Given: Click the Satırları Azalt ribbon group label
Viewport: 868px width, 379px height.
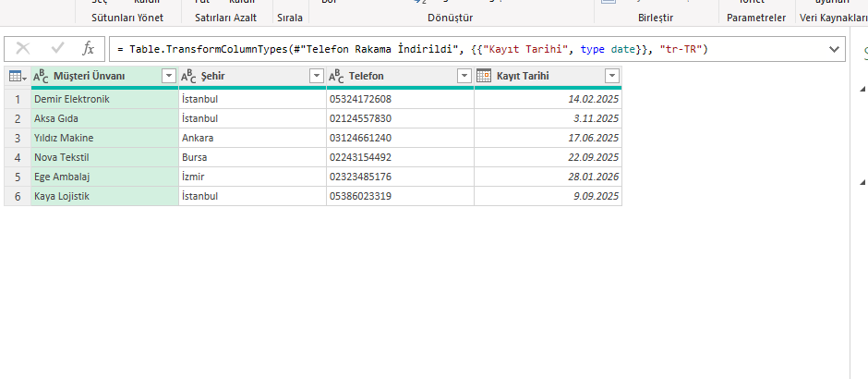Looking at the screenshot, I should (x=226, y=18).
